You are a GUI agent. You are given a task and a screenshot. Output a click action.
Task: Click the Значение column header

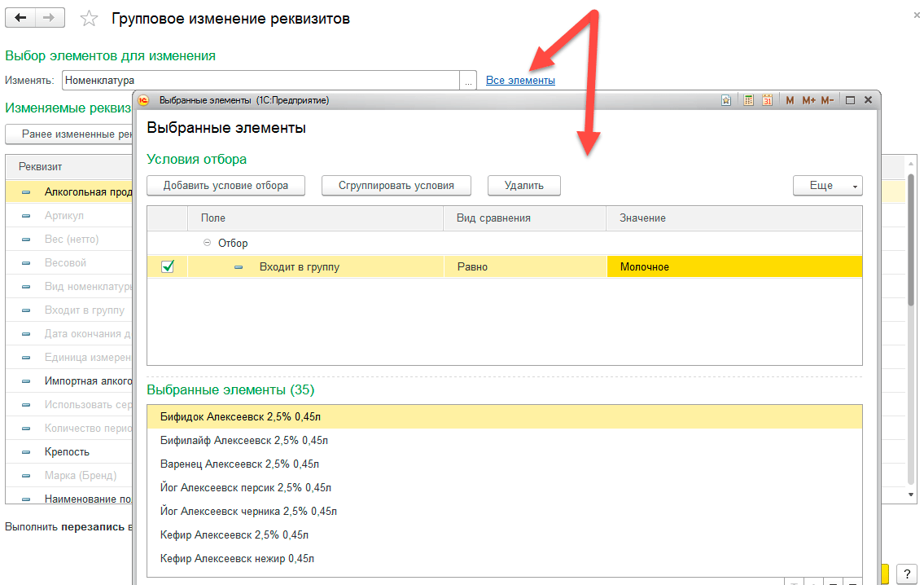(734, 218)
